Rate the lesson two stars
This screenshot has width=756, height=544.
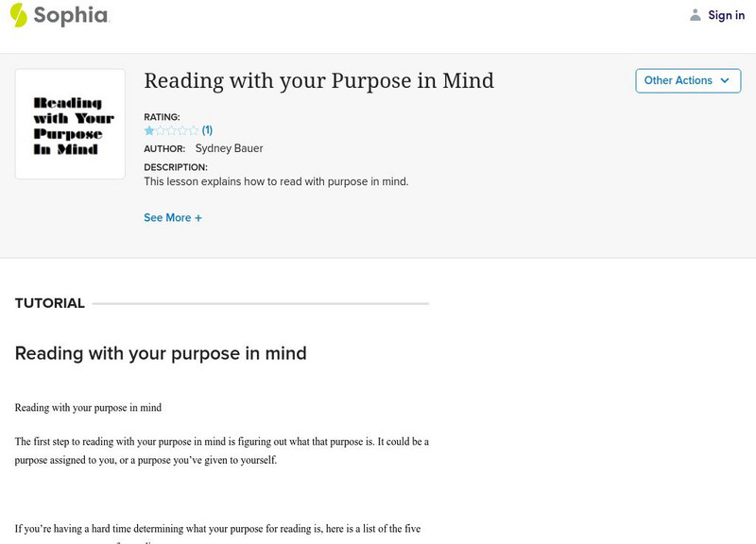coord(161,130)
